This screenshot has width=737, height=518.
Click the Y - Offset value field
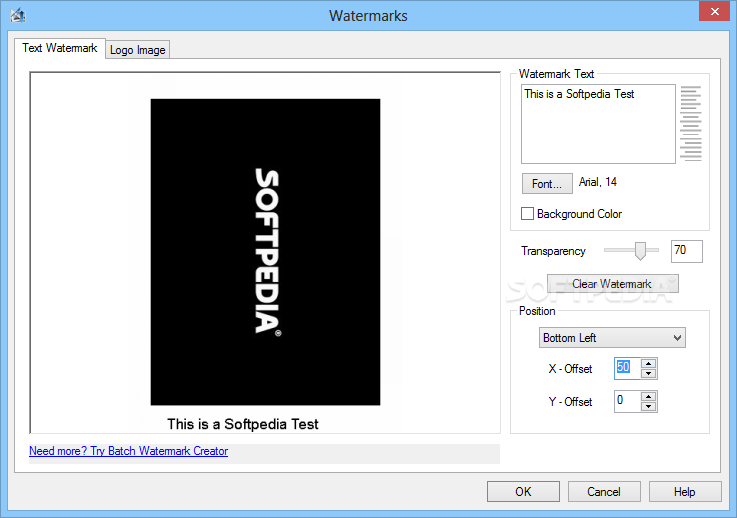pos(627,401)
